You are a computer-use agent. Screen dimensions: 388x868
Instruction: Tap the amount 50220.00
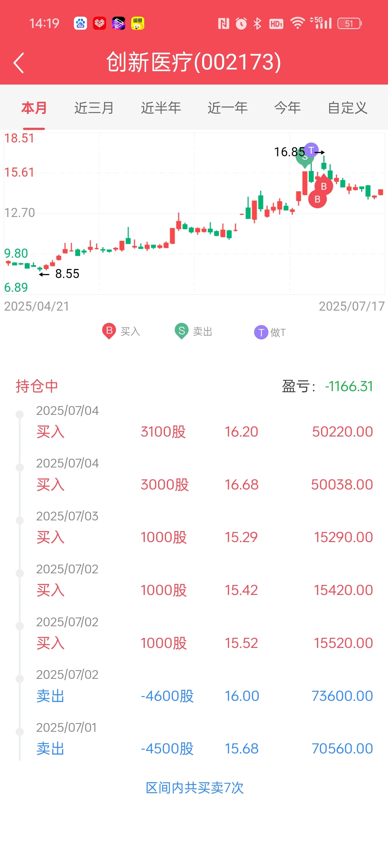(x=342, y=431)
